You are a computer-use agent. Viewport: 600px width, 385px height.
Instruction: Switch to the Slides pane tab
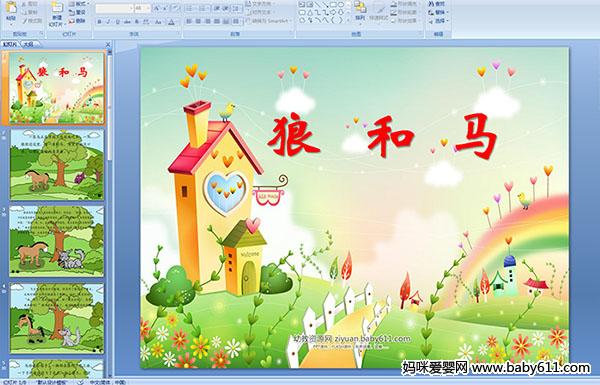click(x=10, y=44)
